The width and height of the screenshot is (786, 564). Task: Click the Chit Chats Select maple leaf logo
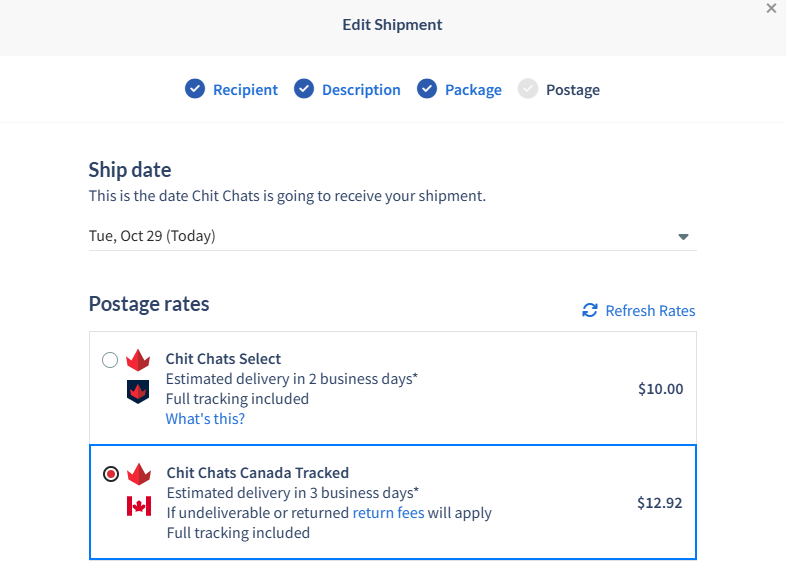point(138,360)
